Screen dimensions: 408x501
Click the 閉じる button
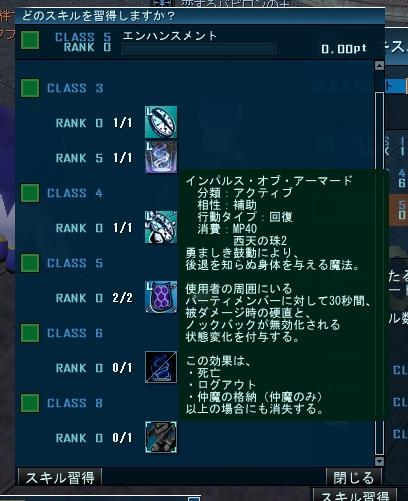pyautogui.click(x=354, y=478)
